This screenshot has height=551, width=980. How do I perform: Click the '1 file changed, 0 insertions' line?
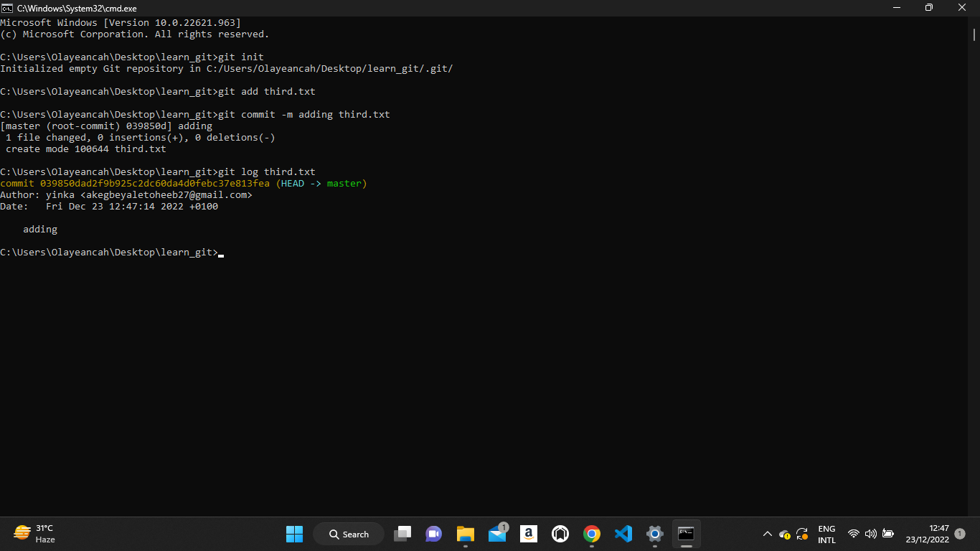[141, 138]
